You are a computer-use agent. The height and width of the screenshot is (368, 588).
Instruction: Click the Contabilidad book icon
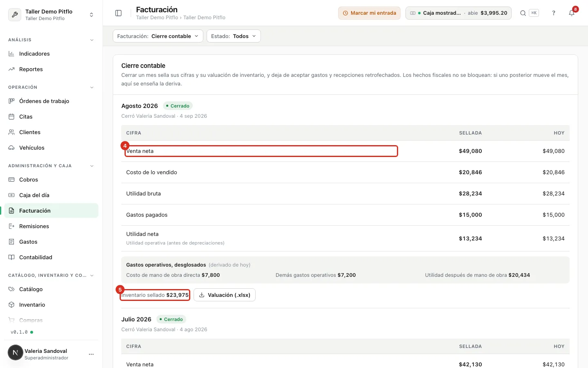tap(11, 257)
